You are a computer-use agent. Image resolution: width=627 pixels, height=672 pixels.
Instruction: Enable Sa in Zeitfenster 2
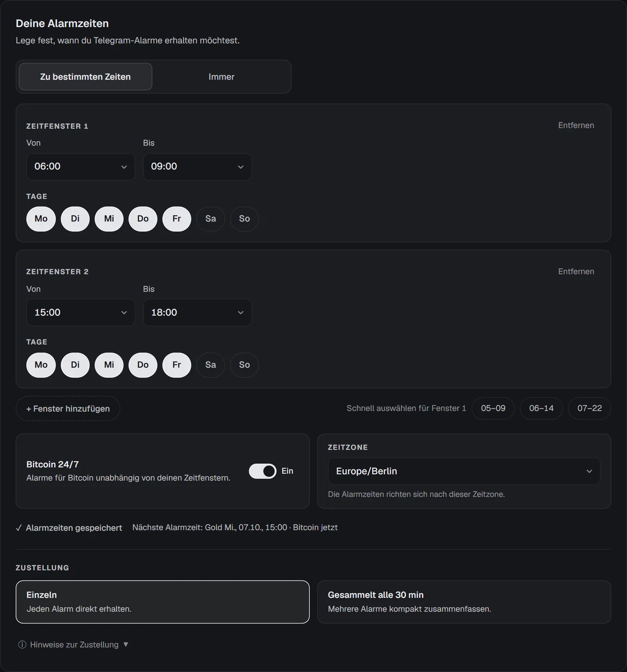coord(211,365)
